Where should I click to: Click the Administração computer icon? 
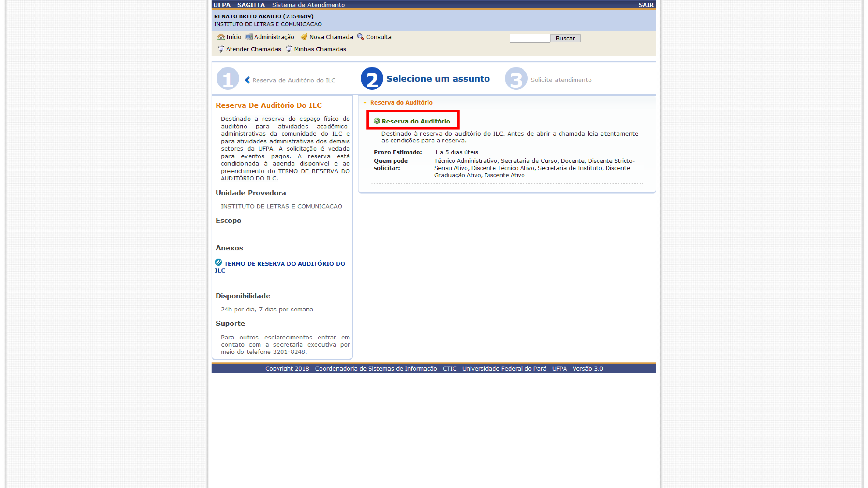pos(249,37)
